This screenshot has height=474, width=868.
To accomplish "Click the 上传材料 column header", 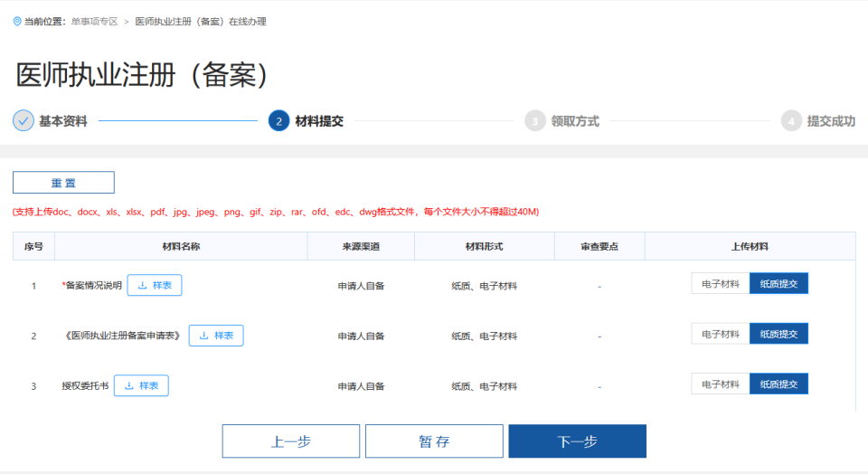I will [750, 246].
